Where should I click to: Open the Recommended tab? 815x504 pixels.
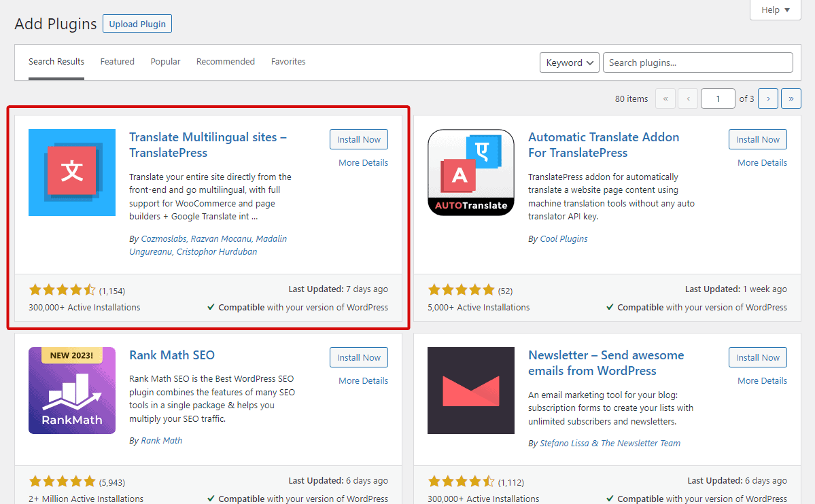225,62
